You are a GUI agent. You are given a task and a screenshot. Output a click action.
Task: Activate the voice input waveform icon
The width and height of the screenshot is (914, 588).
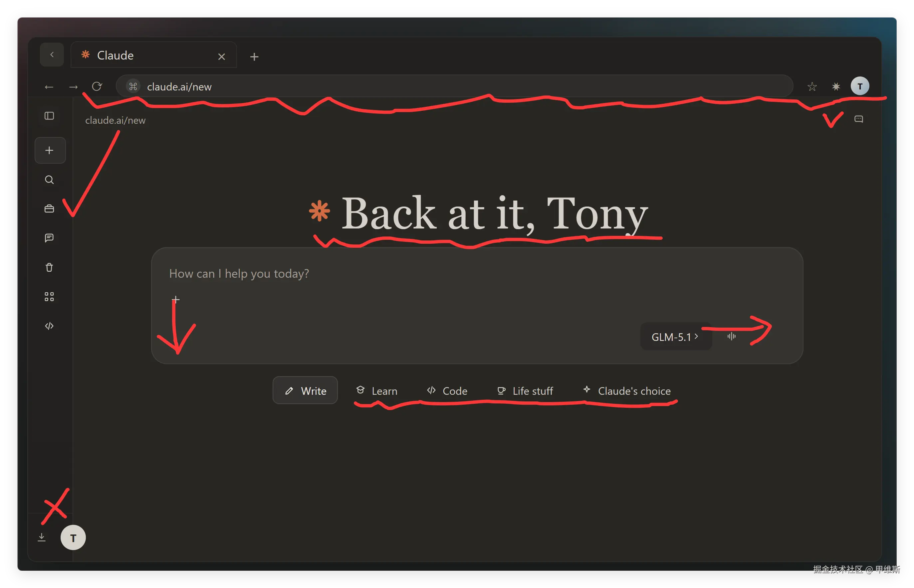click(731, 336)
